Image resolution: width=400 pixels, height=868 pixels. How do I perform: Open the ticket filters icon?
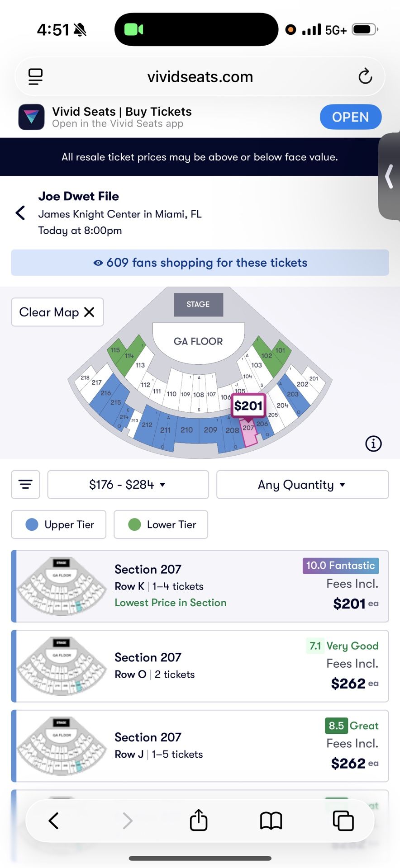point(25,485)
